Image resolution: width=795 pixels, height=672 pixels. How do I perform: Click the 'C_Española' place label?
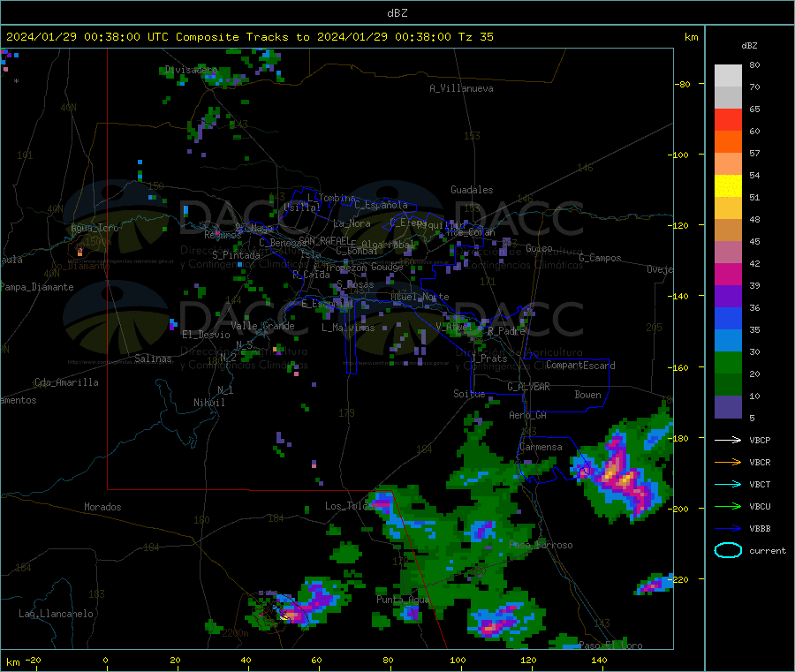[x=381, y=205]
